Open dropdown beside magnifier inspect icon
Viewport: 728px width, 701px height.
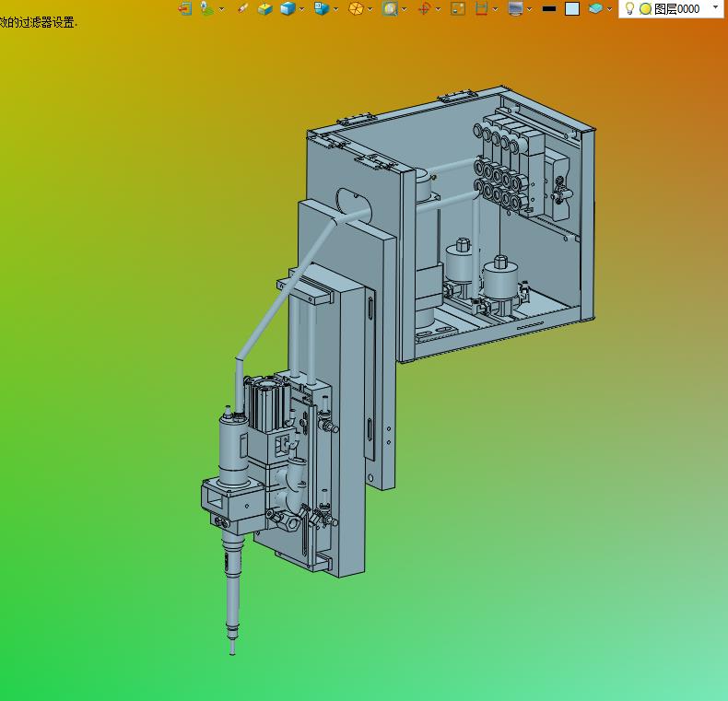tap(405, 9)
